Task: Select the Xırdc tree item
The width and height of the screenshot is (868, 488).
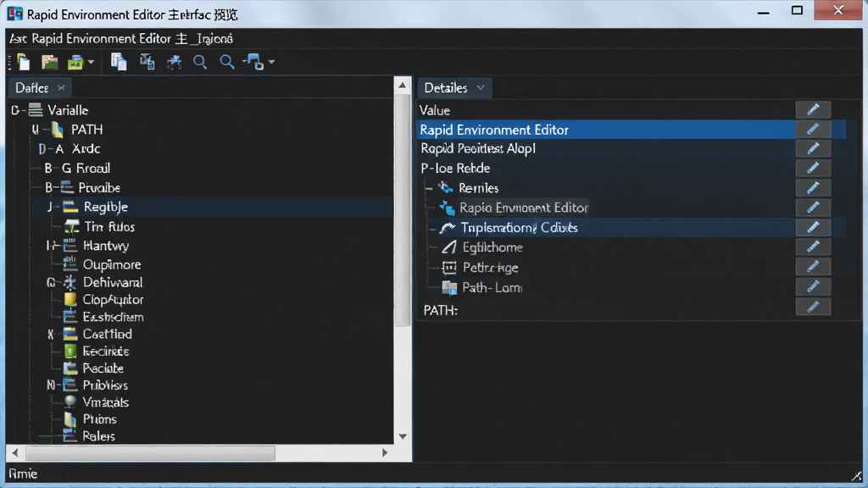Action: pyautogui.click(x=86, y=148)
